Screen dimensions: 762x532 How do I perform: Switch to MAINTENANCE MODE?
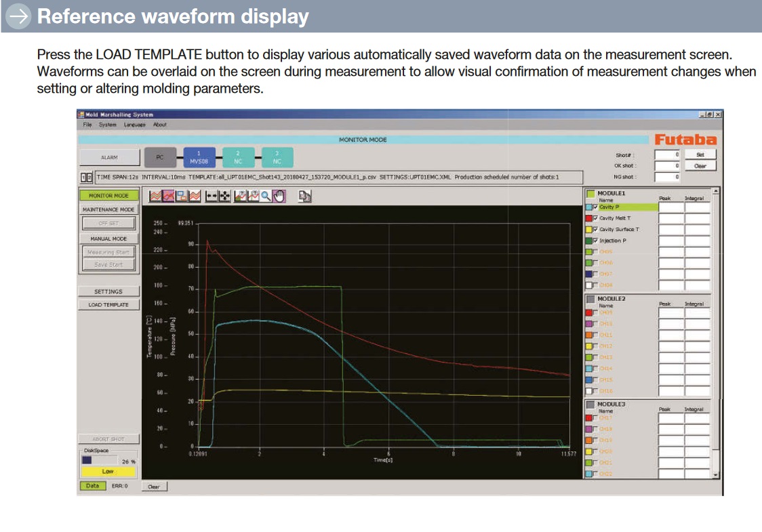(108, 209)
